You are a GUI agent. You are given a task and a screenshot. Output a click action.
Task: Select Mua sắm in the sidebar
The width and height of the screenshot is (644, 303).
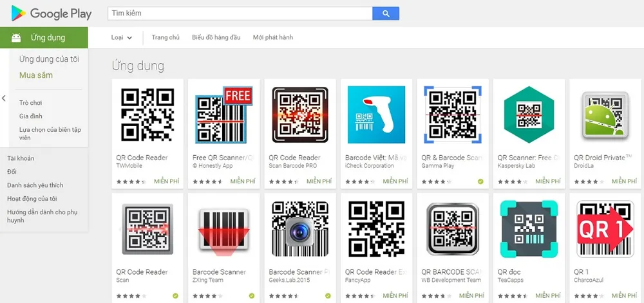(35, 75)
